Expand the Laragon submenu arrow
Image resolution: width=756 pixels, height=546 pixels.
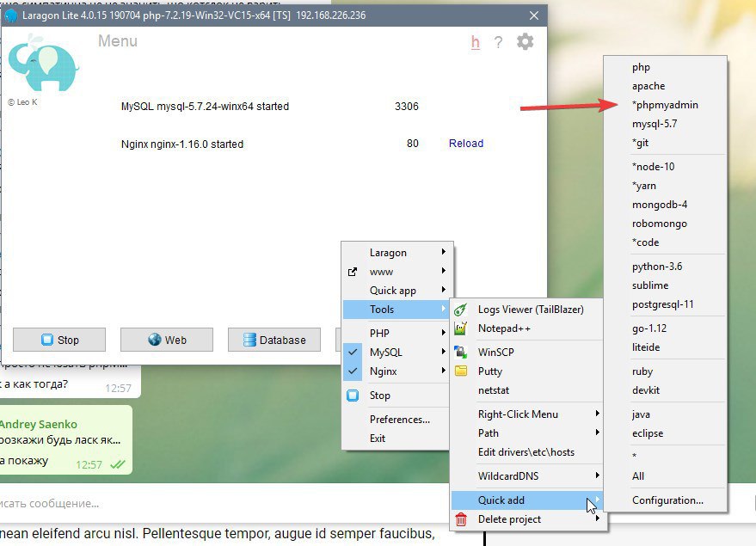tap(443, 252)
